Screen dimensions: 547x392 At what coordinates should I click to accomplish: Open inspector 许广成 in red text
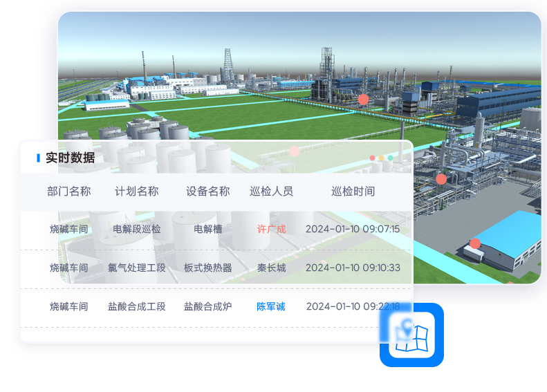pyautogui.click(x=271, y=229)
